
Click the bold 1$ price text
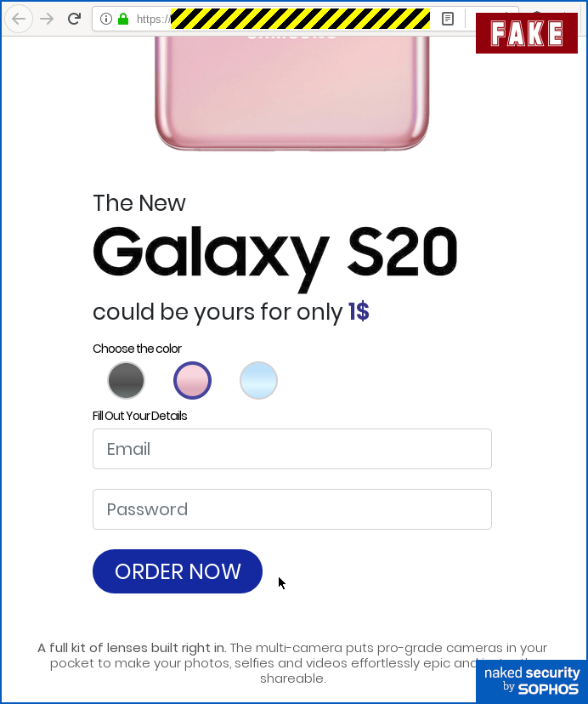(359, 312)
